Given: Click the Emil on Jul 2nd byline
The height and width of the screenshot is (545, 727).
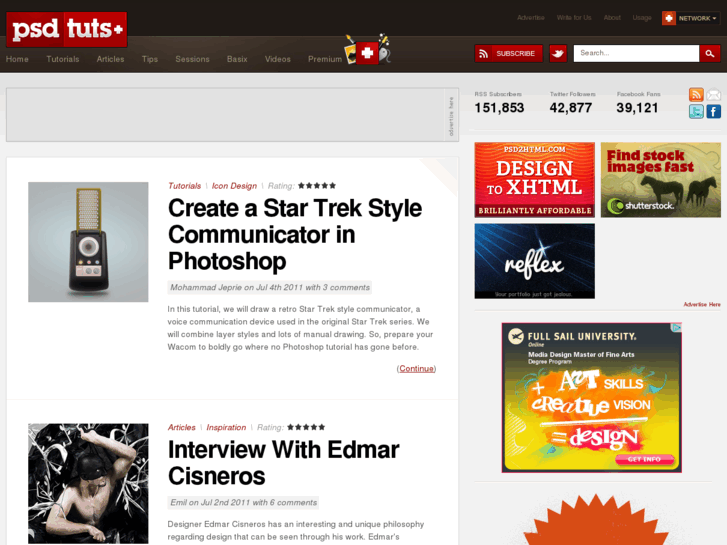Looking at the screenshot, I should pos(243,503).
